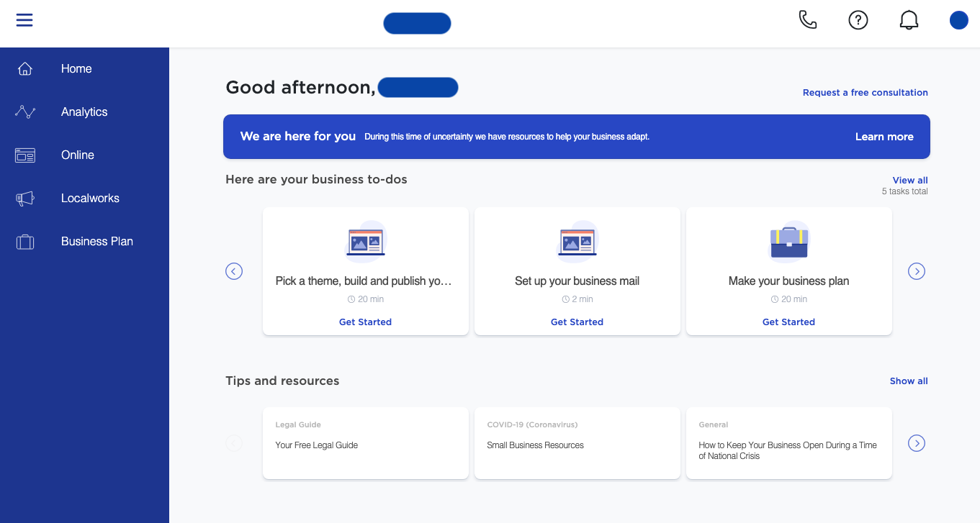Open the hamburger menu icon
Image resolution: width=980 pixels, height=523 pixels.
pos(24,20)
